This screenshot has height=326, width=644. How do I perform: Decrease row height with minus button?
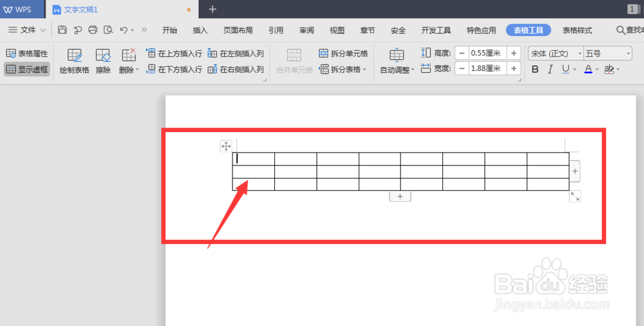tap(462, 53)
